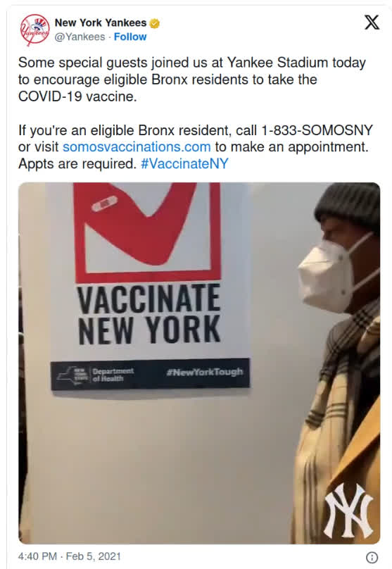Click the VACCINATE NEW YORK poster text
Screen dimensions: 392x569
pos(149,314)
